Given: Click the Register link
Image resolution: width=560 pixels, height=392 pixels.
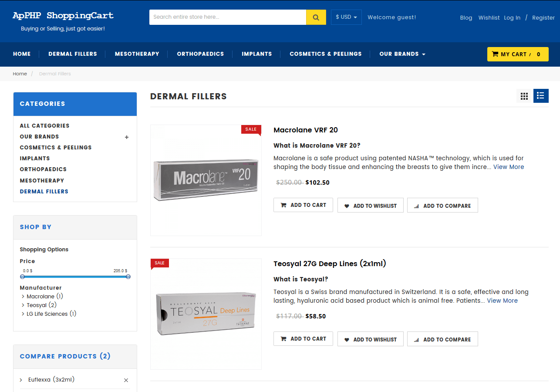Looking at the screenshot, I should tap(543, 18).
